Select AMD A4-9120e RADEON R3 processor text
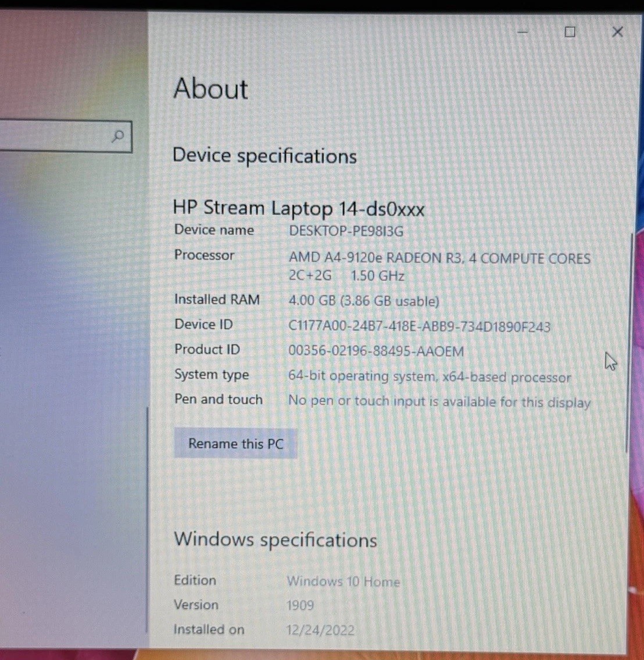The height and width of the screenshot is (660, 644). point(439,258)
